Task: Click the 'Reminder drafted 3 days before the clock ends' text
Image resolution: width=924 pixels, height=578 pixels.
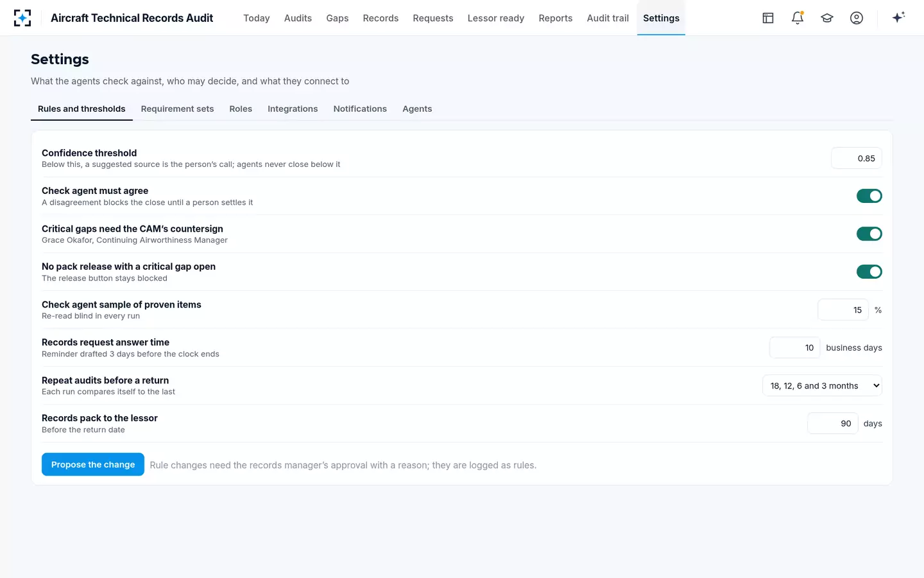Action: pyautogui.click(x=130, y=354)
